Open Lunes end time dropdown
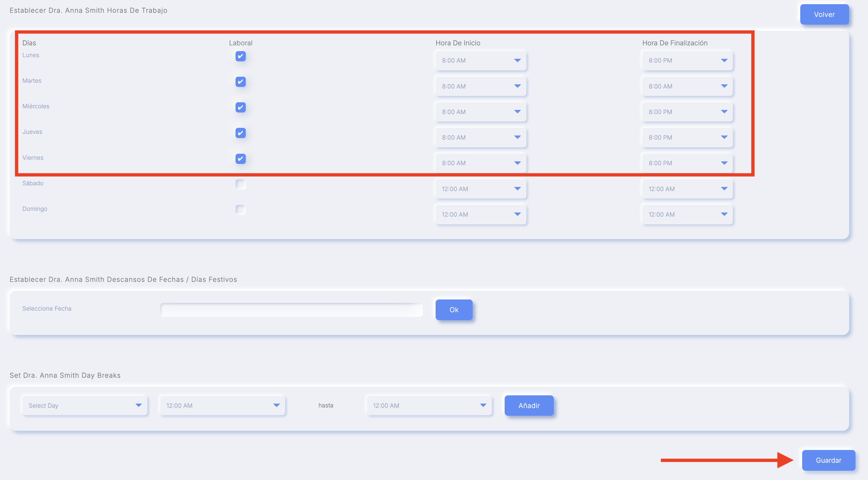Screen dimensions: 868x480 687,61
